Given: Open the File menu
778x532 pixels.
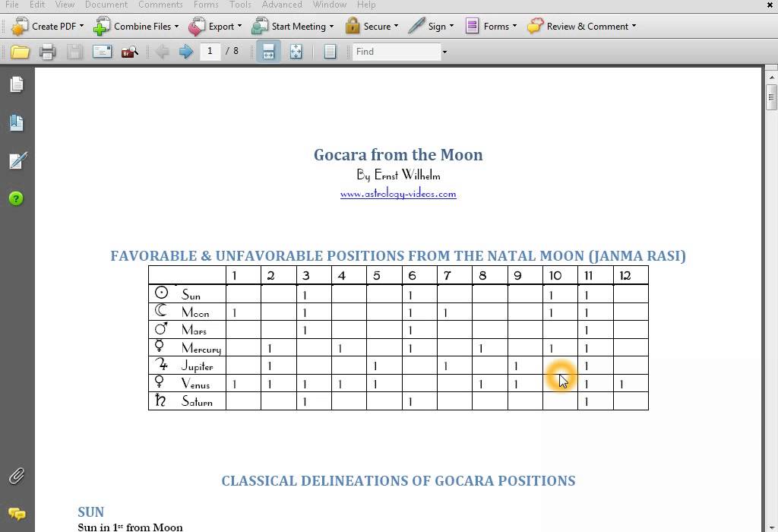Looking at the screenshot, I should [12, 5].
